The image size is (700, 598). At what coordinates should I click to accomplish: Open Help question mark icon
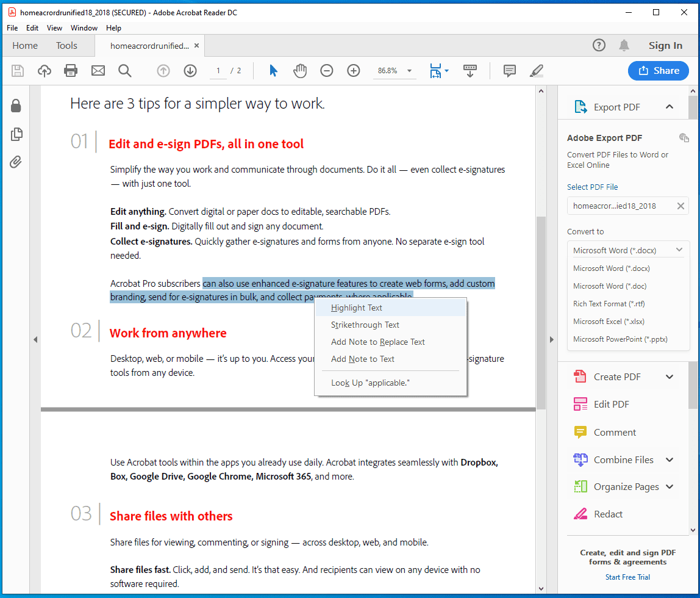599,45
